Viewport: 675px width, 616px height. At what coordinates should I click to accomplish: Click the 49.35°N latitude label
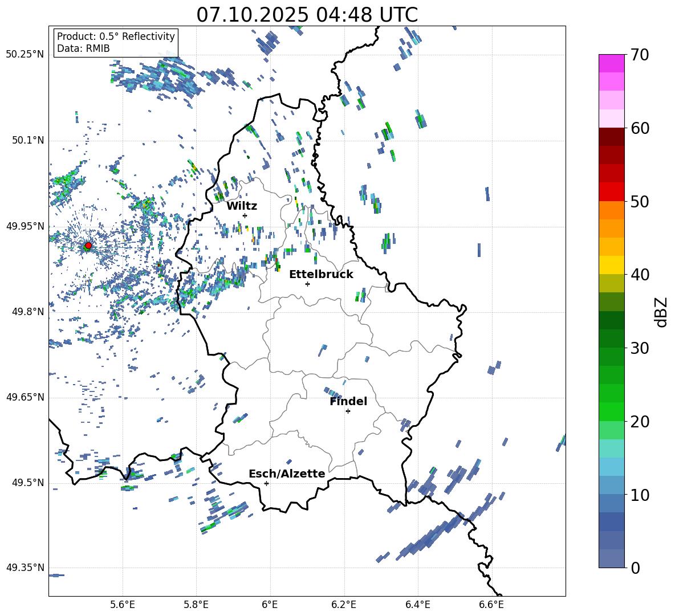point(25,568)
